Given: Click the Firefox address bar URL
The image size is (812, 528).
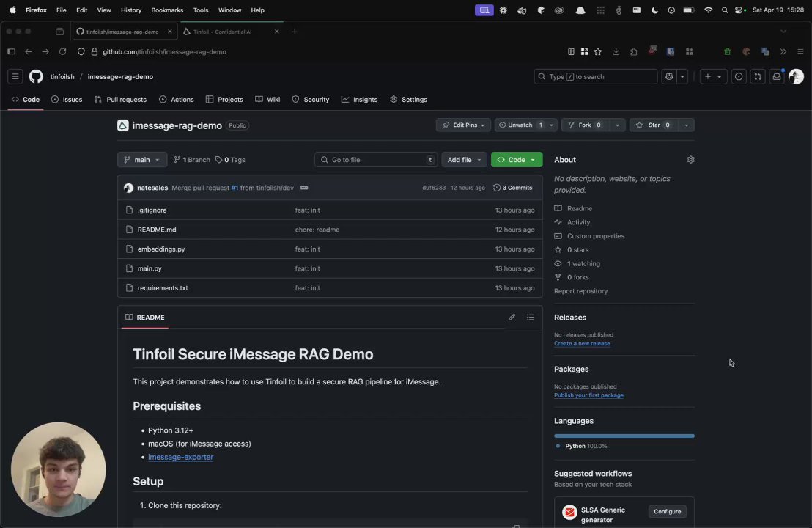Looking at the screenshot, I should click(164, 52).
